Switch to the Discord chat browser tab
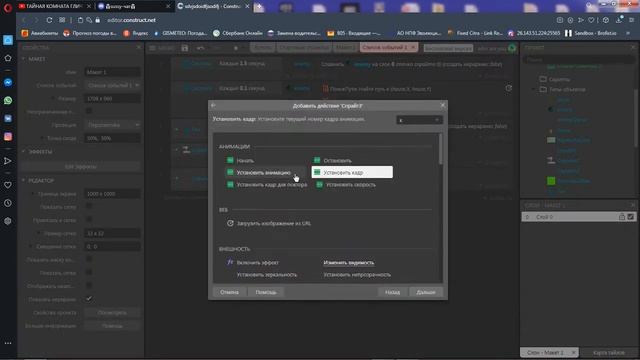The width and height of the screenshot is (640, 360). pyautogui.click(x=133, y=6)
